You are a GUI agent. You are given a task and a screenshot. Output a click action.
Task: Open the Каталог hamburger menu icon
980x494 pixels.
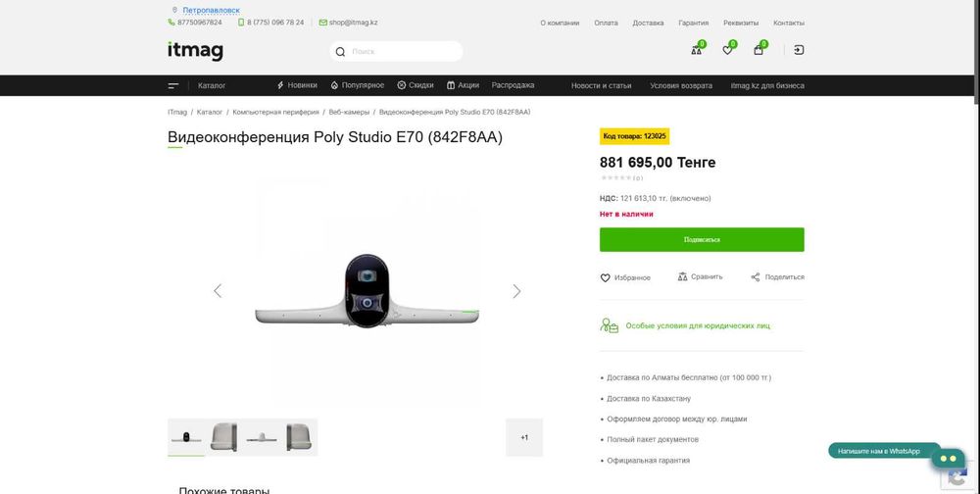(173, 85)
